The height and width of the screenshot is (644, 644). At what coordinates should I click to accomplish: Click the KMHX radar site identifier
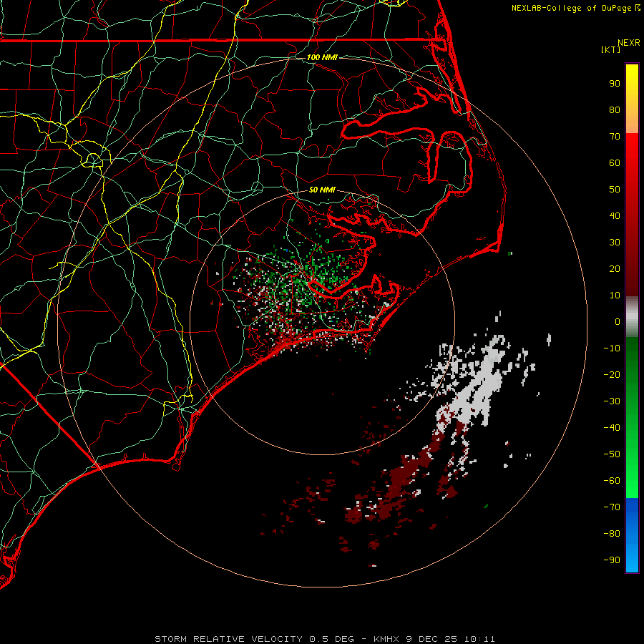click(x=386, y=639)
